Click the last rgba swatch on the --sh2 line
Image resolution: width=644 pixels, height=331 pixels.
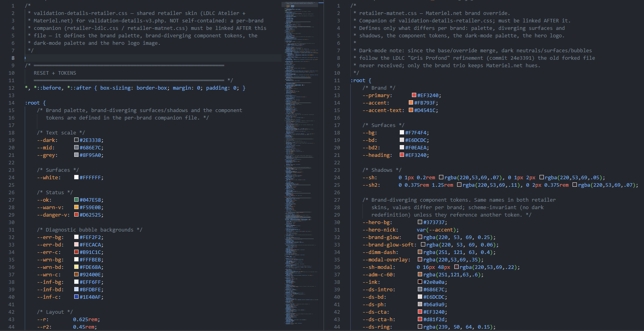click(574, 185)
